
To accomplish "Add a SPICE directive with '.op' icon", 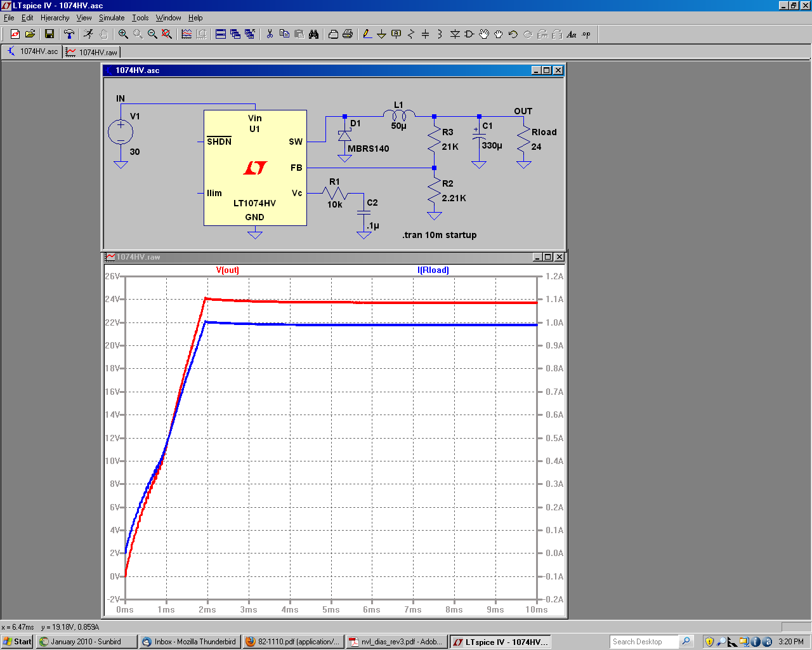I will pyautogui.click(x=586, y=34).
